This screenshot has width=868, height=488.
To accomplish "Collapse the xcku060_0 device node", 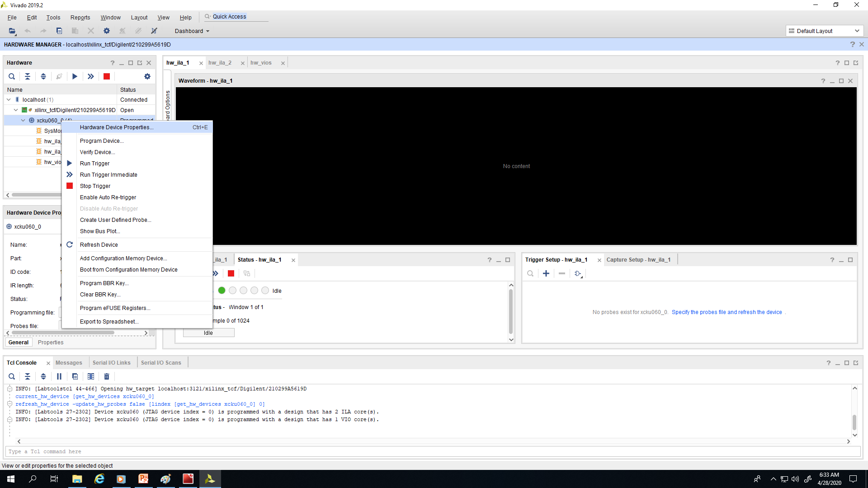I will coord(23,121).
